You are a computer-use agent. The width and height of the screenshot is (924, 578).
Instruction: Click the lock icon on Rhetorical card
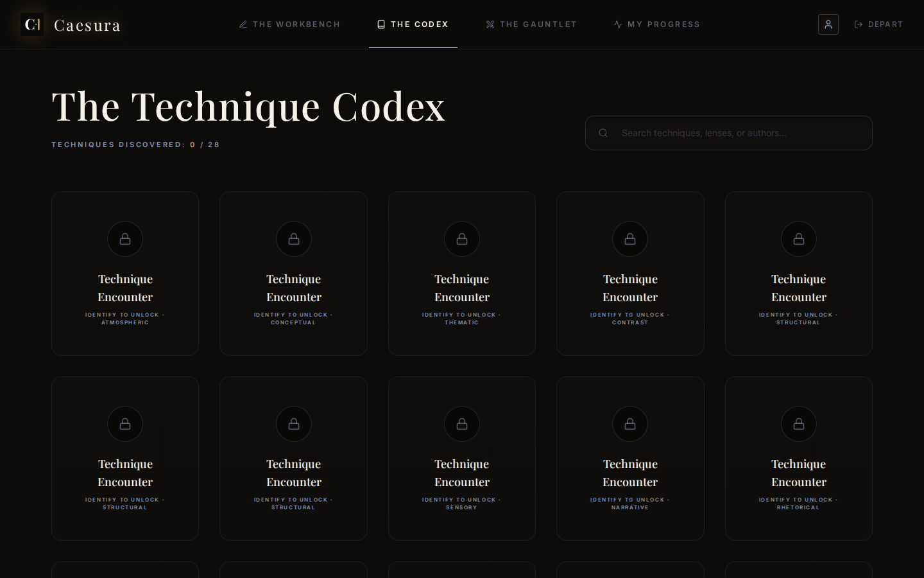(799, 424)
